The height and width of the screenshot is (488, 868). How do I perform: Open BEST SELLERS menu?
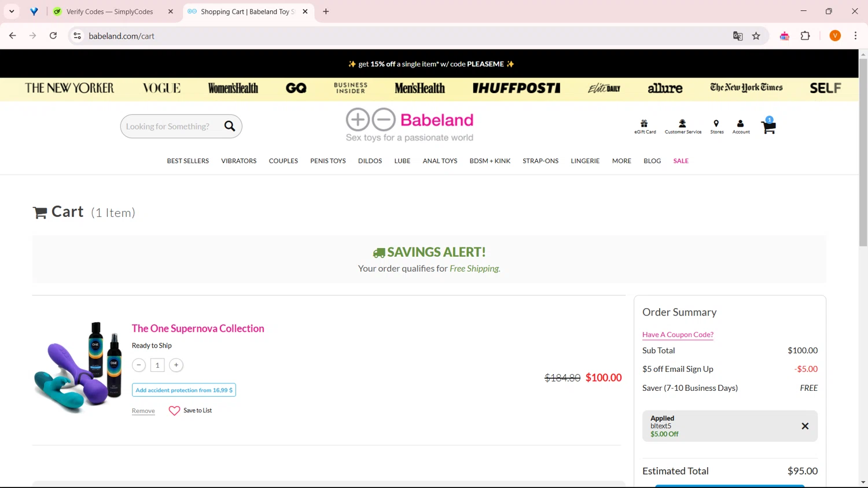click(x=188, y=161)
